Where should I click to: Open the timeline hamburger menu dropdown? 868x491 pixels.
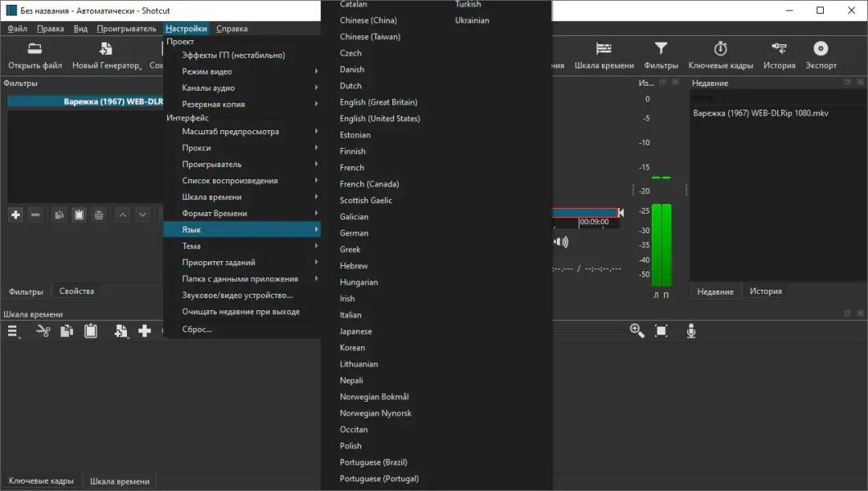(x=14, y=331)
